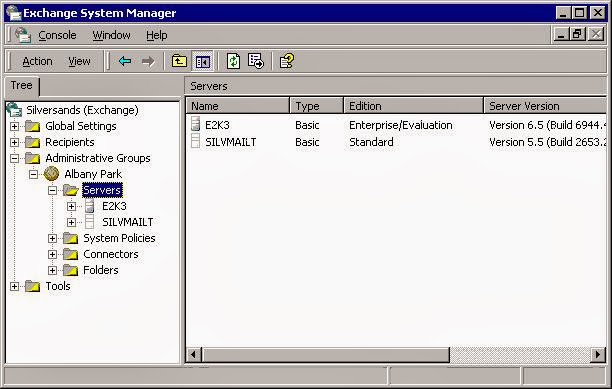Click the Global Settings folder icon

click(32, 126)
